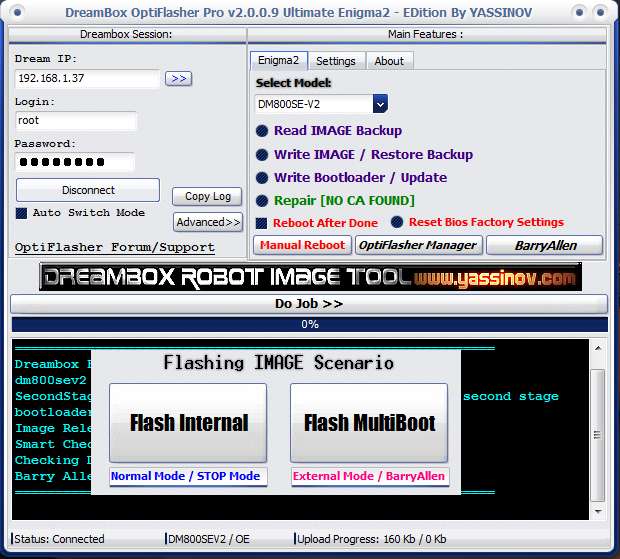Click the Manual Reboot button
The width and height of the screenshot is (620, 559).
click(302, 245)
